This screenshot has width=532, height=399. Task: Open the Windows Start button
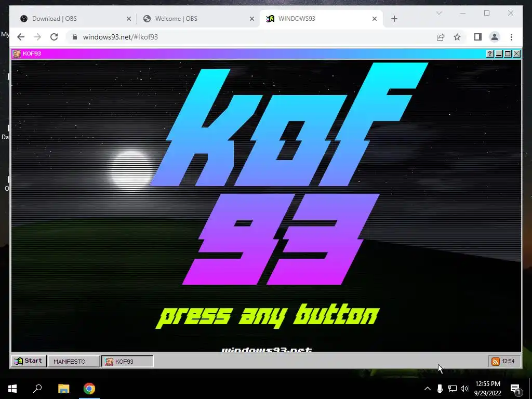pyautogui.click(x=12, y=389)
